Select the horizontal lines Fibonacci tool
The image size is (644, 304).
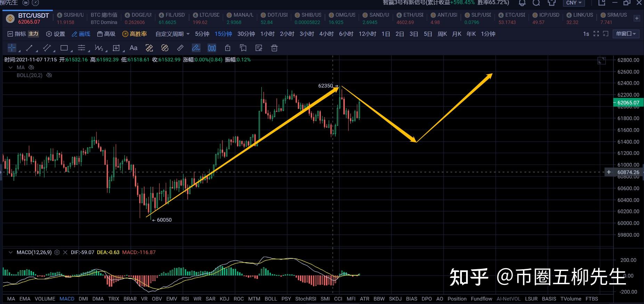[81, 48]
